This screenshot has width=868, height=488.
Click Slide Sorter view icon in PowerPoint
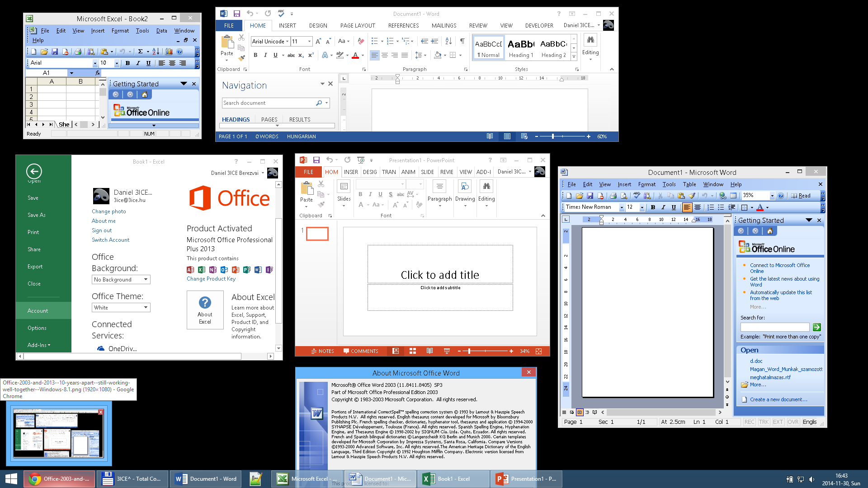click(412, 351)
